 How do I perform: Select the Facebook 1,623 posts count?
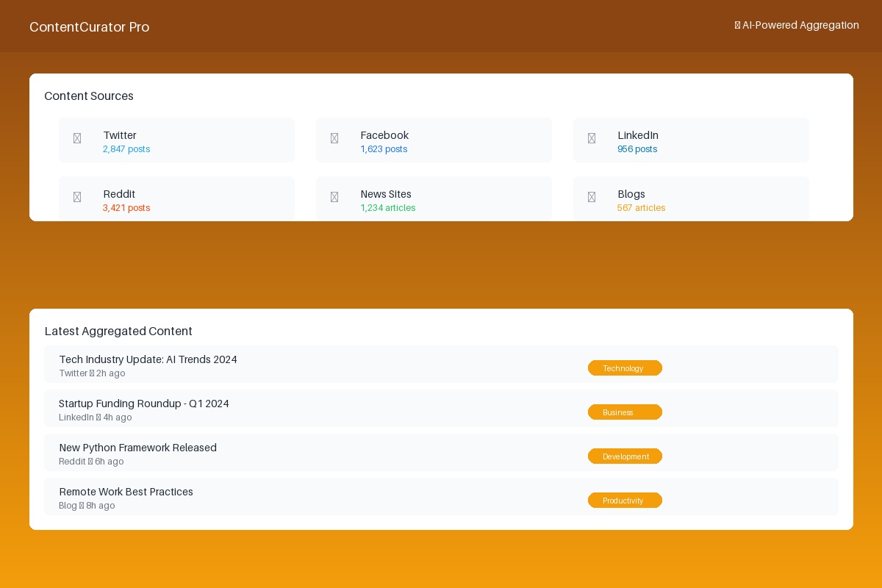click(x=384, y=149)
